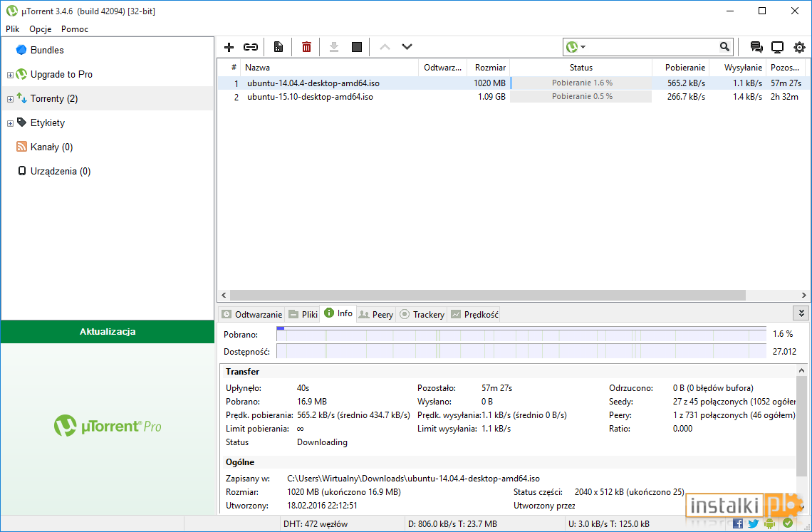
Task: Open Preferences gear icon
Action: tap(800, 47)
